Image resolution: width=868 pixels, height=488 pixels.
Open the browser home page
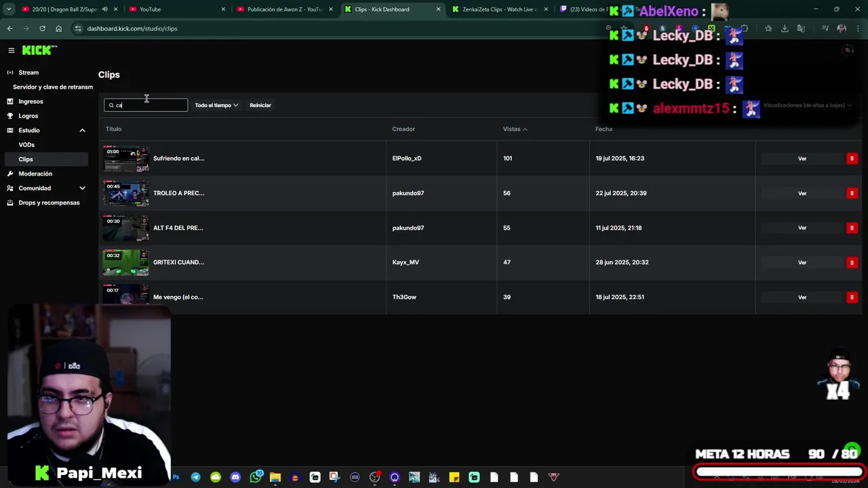point(58,28)
